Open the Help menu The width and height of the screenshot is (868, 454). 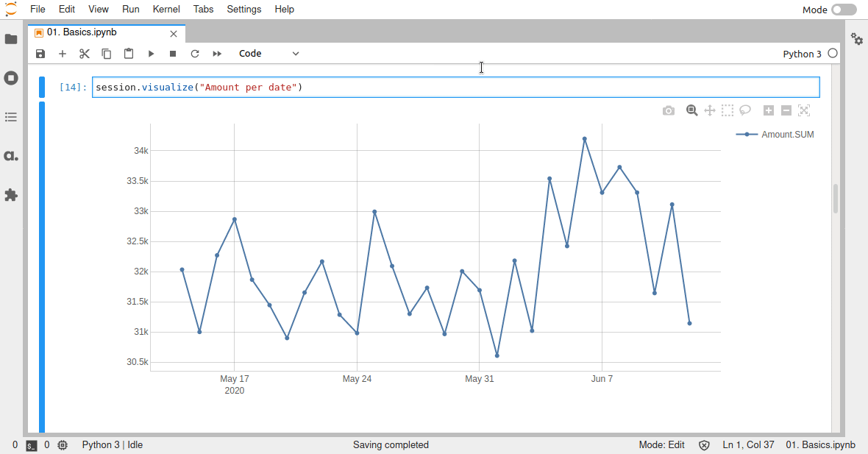284,10
